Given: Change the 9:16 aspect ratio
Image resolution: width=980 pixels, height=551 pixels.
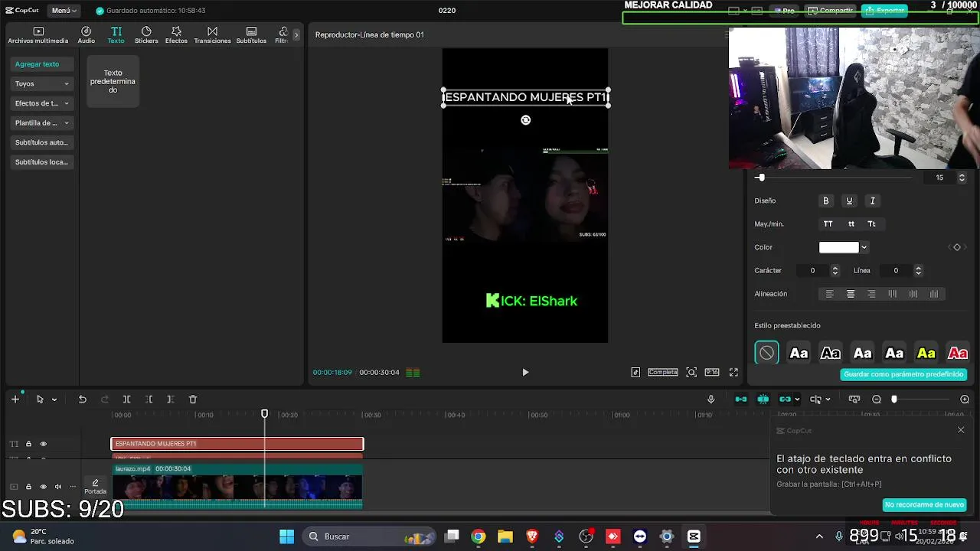Looking at the screenshot, I should point(712,373).
